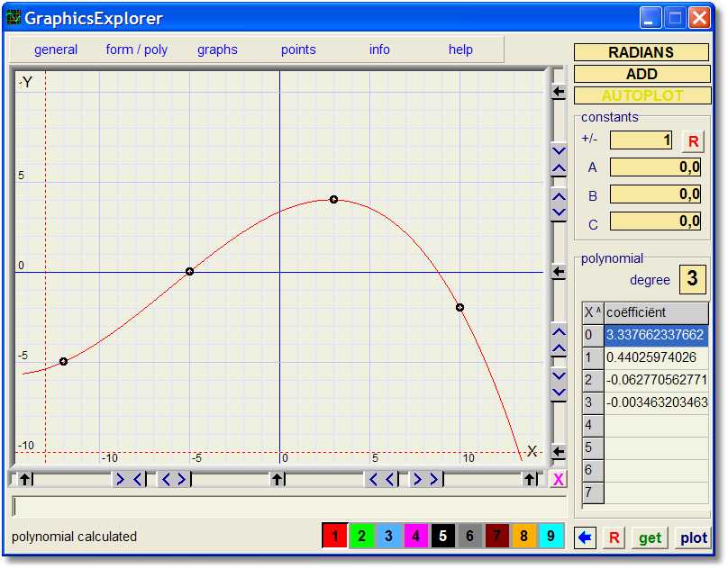Click the polynomial degree box showing 3
The width and height of the screenshot is (728, 569).
pyautogui.click(x=692, y=279)
